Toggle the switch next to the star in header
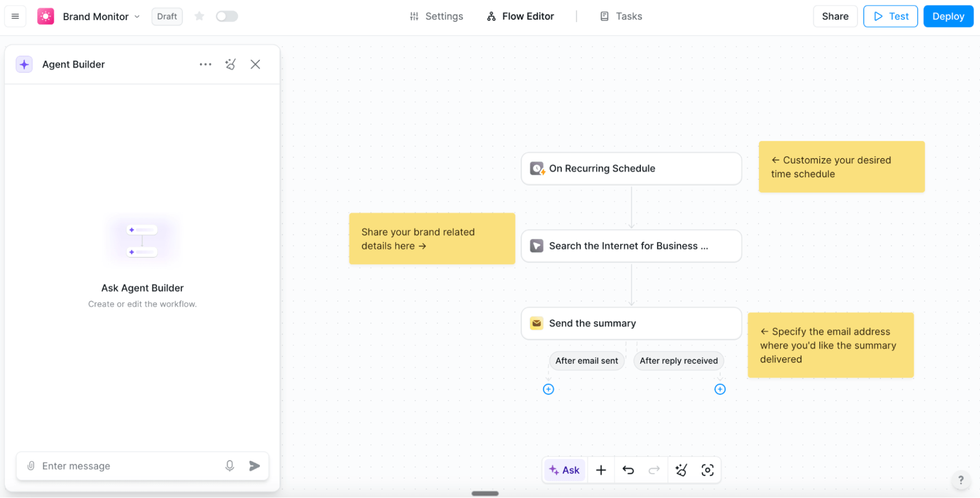The width and height of the screenshot is (980, 498). [x=227, y=16]
